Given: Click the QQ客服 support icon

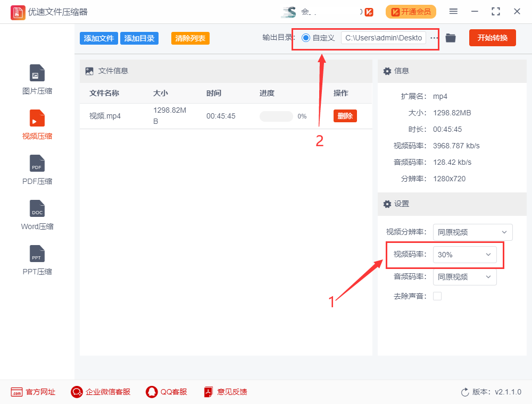Looking at the screenshot, I should coord(152,392).
